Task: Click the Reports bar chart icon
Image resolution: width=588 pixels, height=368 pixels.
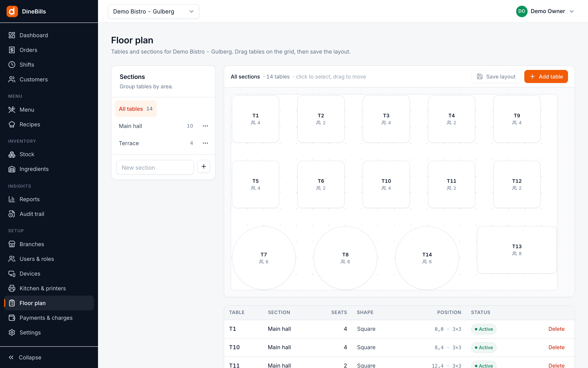Action: coord(12,199)
